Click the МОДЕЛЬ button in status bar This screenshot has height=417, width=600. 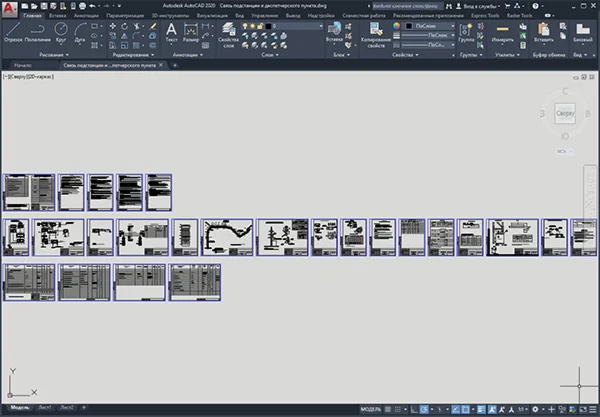[371, 409]
